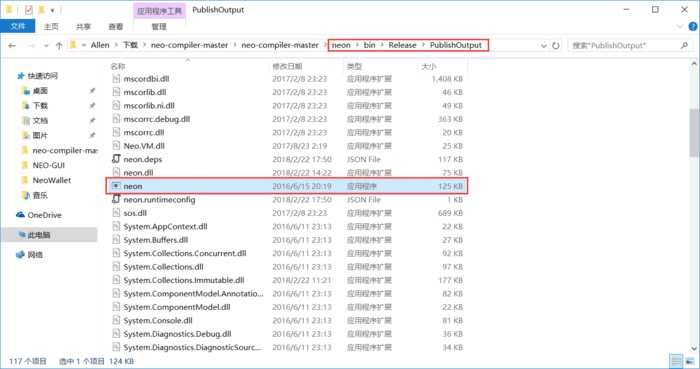Go up one folder level

tap(59, 46)
